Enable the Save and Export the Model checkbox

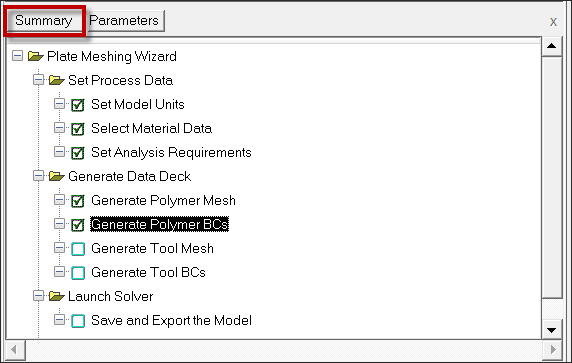coord(78,321)
